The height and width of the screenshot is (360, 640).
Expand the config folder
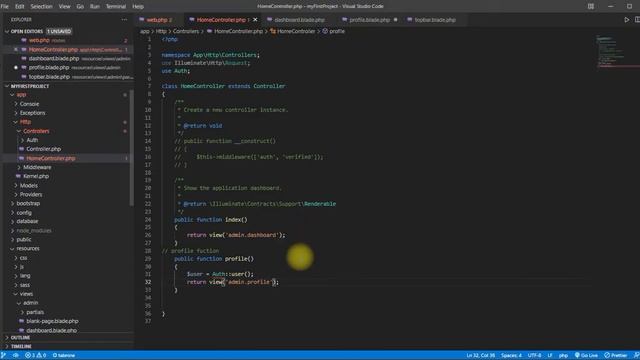pos(12,213)
